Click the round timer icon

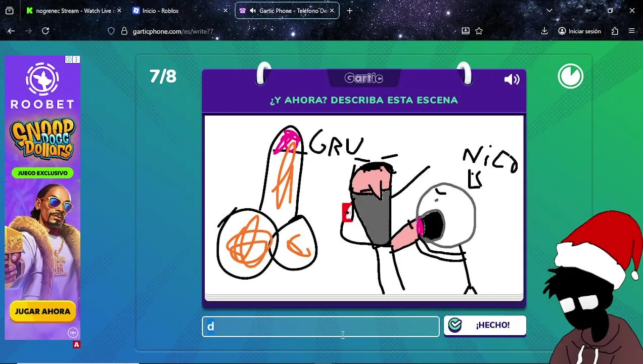570,76
